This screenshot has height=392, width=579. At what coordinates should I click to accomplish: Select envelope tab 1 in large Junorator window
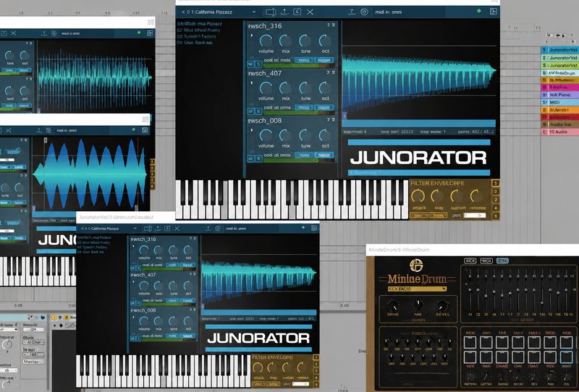coord(496,183)
